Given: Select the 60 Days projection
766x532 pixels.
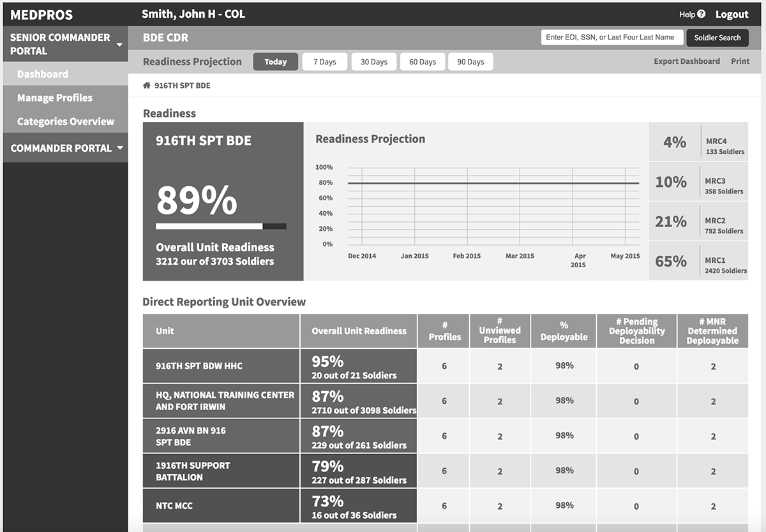Looking at the screenshot, I should (422, 61).
